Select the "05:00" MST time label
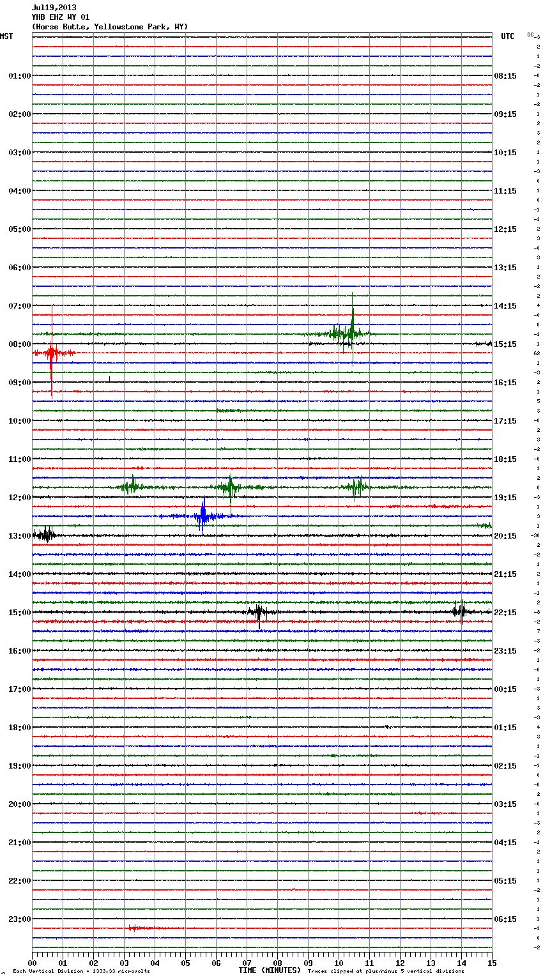The width and height of the screenshot is (543, 980). pyautogui.click(x=19, y=229)
